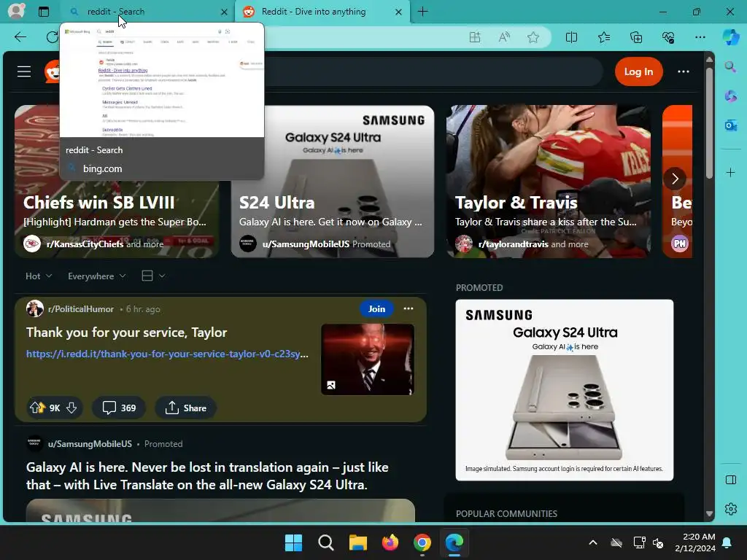Click the Log In button
This screenshot has height=560, width=747.
pyautogui.click(x=638, y=71)
